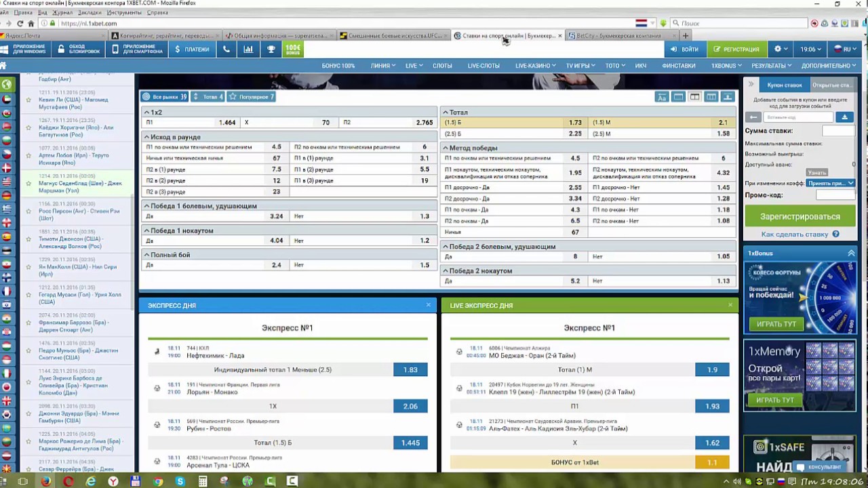This screenshot has height=488, width=868.
Task: Open the Принять при... odds change dropdown
Action: [x=831, y=183]
